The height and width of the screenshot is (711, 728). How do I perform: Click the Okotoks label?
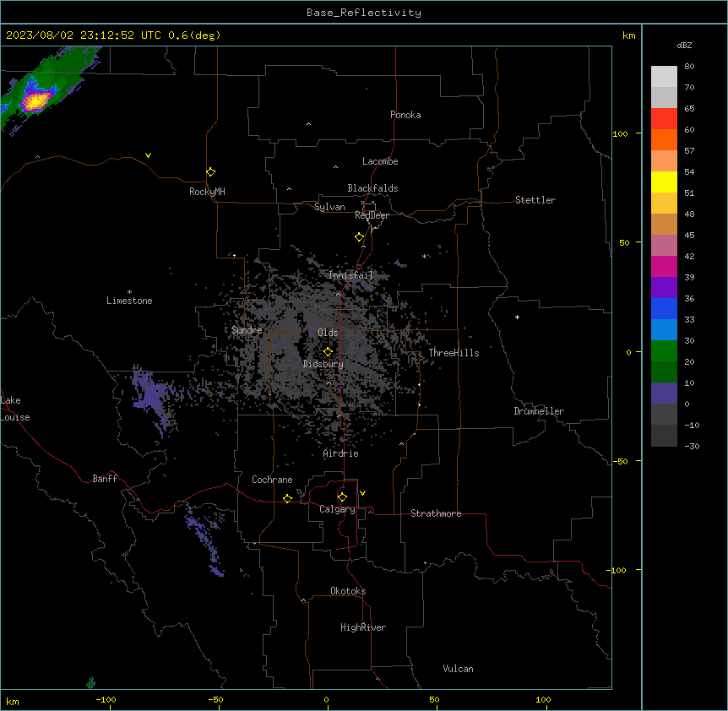coord(348,591)
